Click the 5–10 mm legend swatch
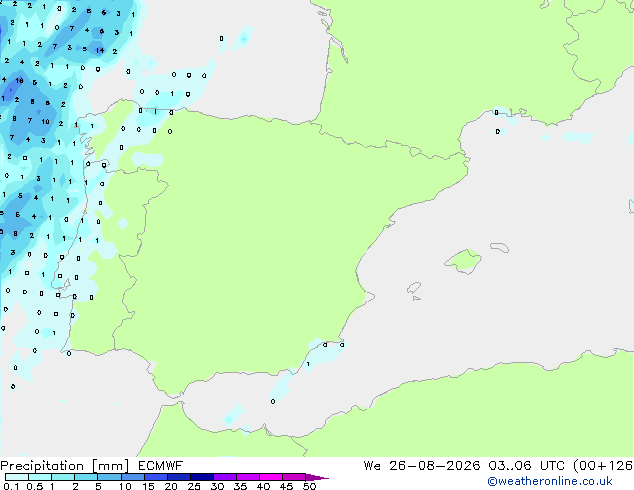 (110, 477)
